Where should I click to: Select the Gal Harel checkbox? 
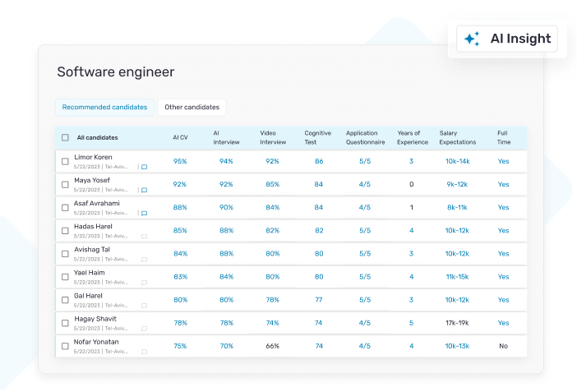pos(65,300)
